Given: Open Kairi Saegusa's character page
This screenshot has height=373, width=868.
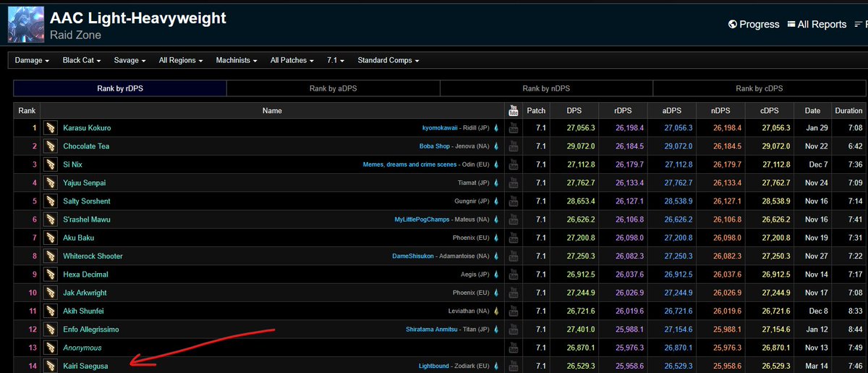Looking at the screenshot, I should coord(85,366).
